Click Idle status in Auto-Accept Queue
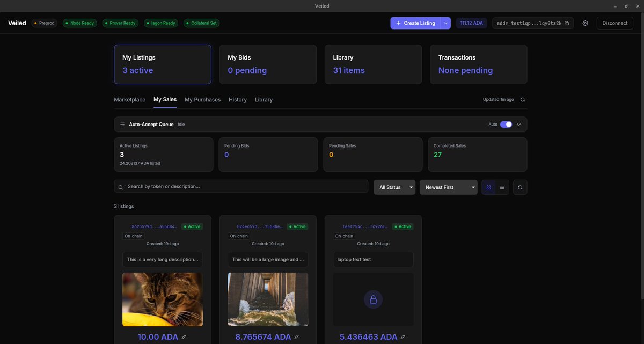Viewport: 644px width, 344px height. coord(181,124)
